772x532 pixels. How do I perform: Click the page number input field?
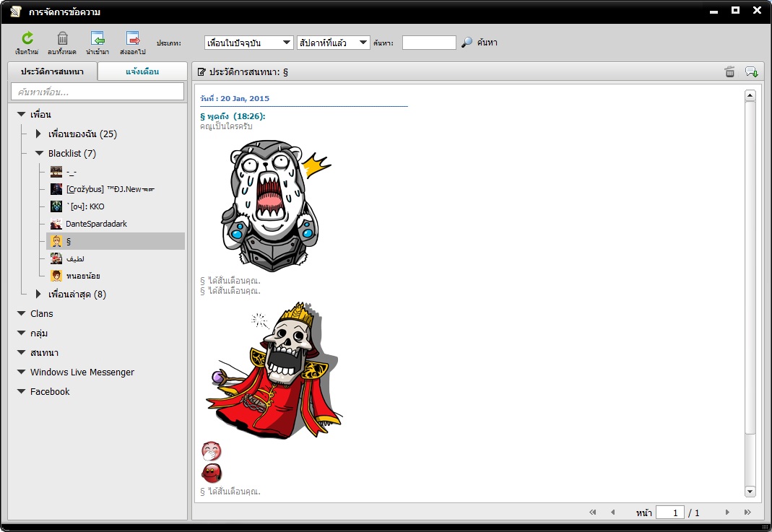click(x=670, y=513)
